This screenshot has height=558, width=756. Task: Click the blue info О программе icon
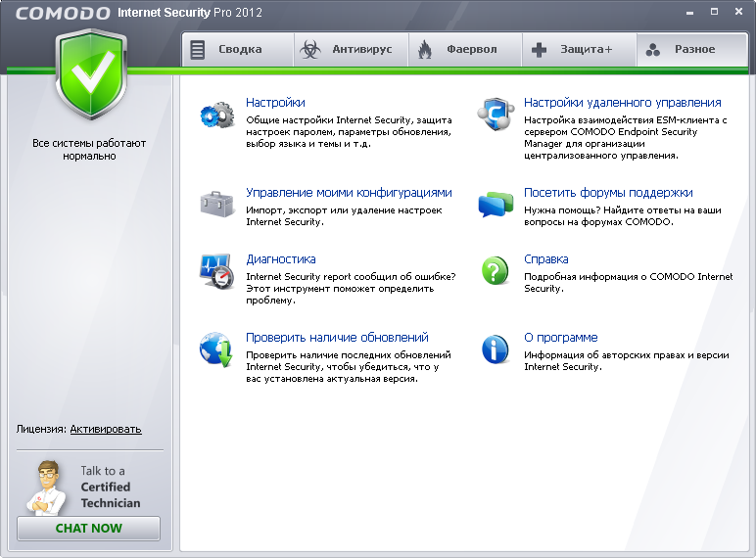[x=495, y=349]
